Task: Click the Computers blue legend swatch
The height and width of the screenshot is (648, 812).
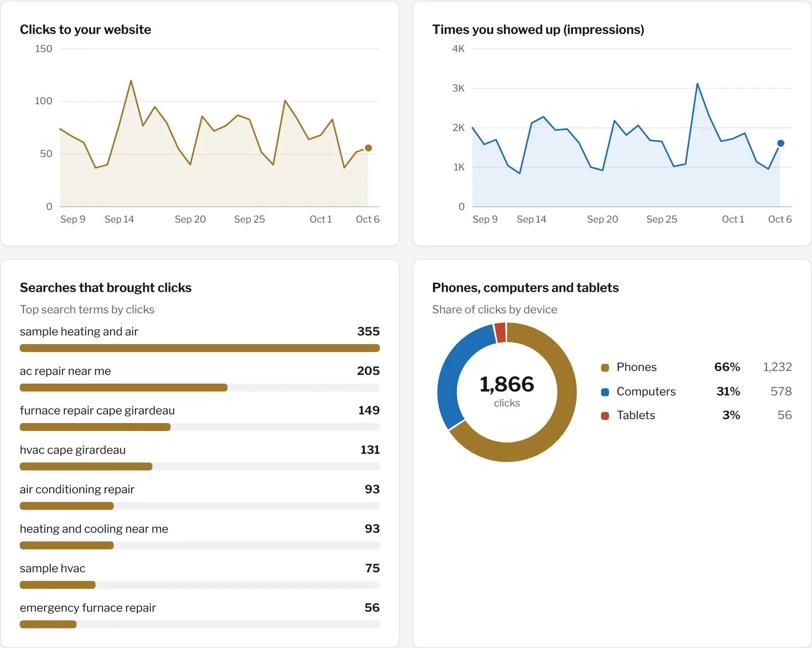Action: (605, 392)
